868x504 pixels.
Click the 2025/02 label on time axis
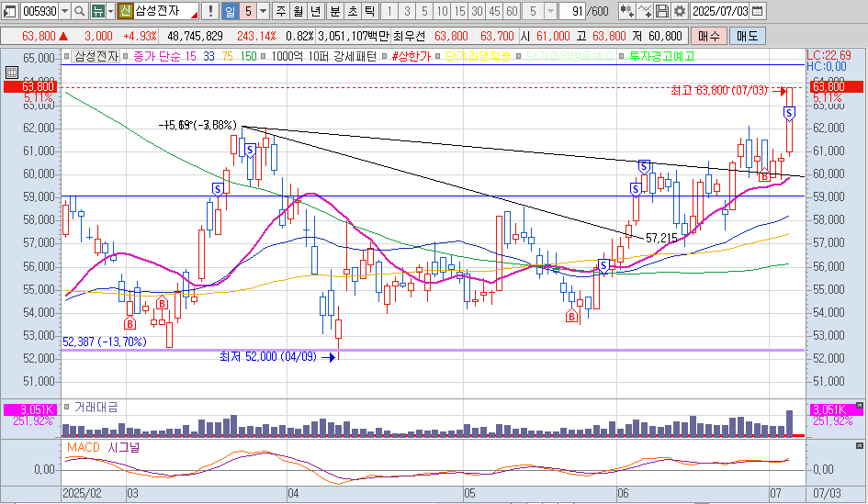[82, 494]
